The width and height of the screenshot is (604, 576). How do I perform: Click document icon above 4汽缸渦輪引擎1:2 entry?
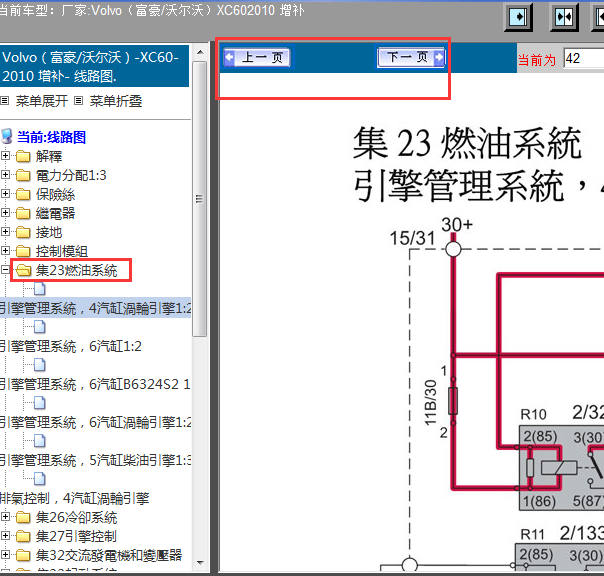tap(40, 289)
